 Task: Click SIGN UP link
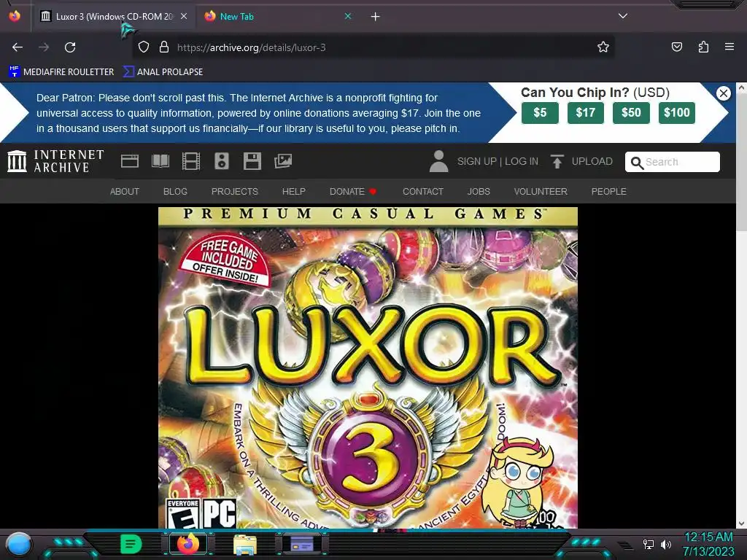point(477,161)
